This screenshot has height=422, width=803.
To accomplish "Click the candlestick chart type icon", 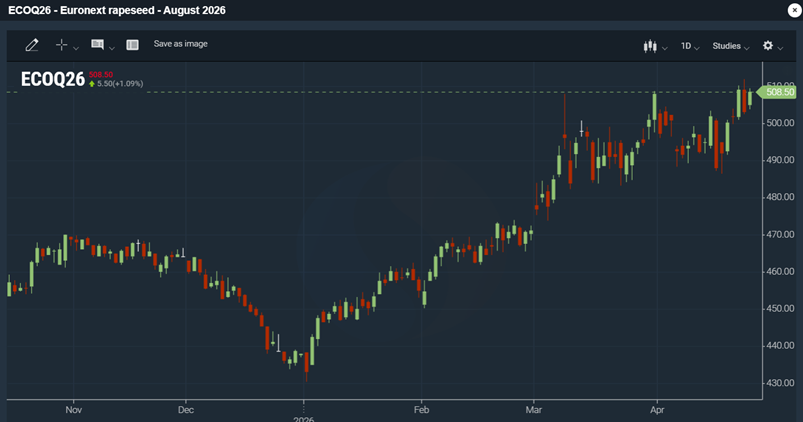I will click(x=650, y=46).
